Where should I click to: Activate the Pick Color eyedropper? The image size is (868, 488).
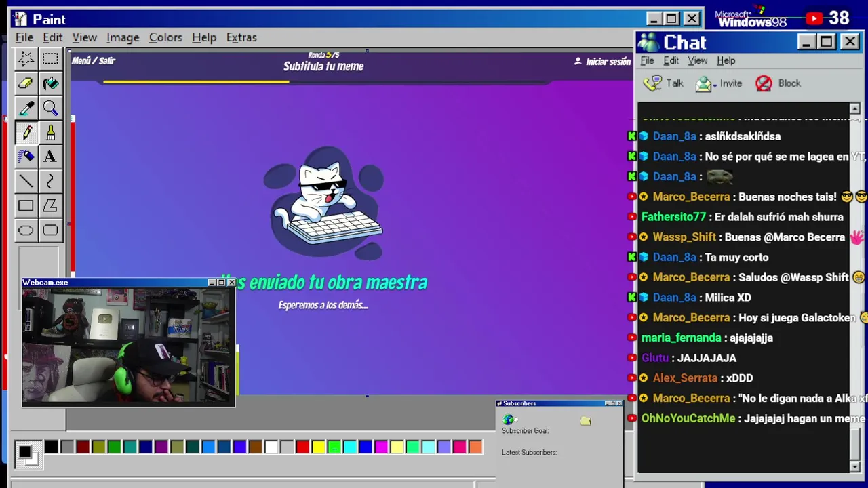[x=26, y=108]
